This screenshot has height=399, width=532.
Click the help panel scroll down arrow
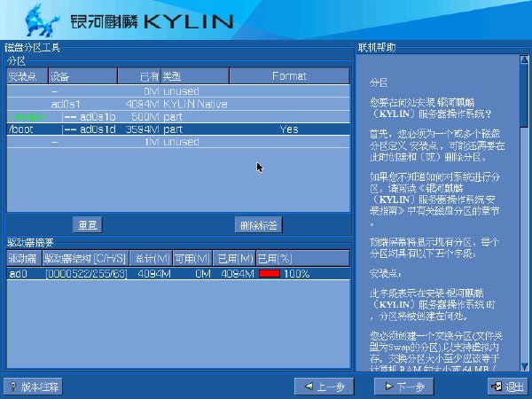pos(524,366)
